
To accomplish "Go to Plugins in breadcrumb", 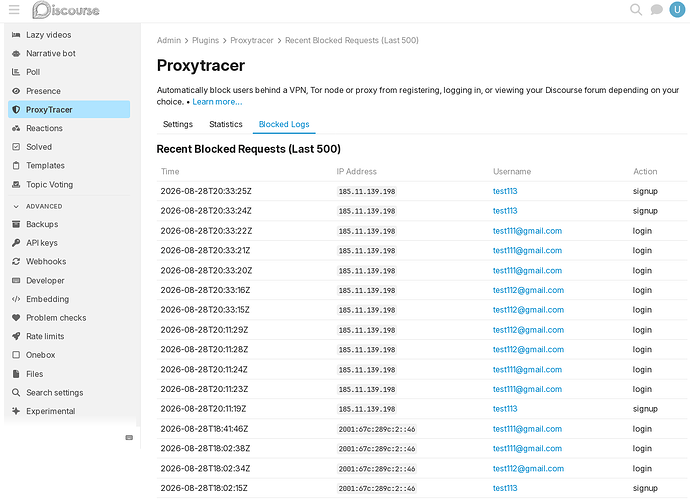I will tap(206, 40).
